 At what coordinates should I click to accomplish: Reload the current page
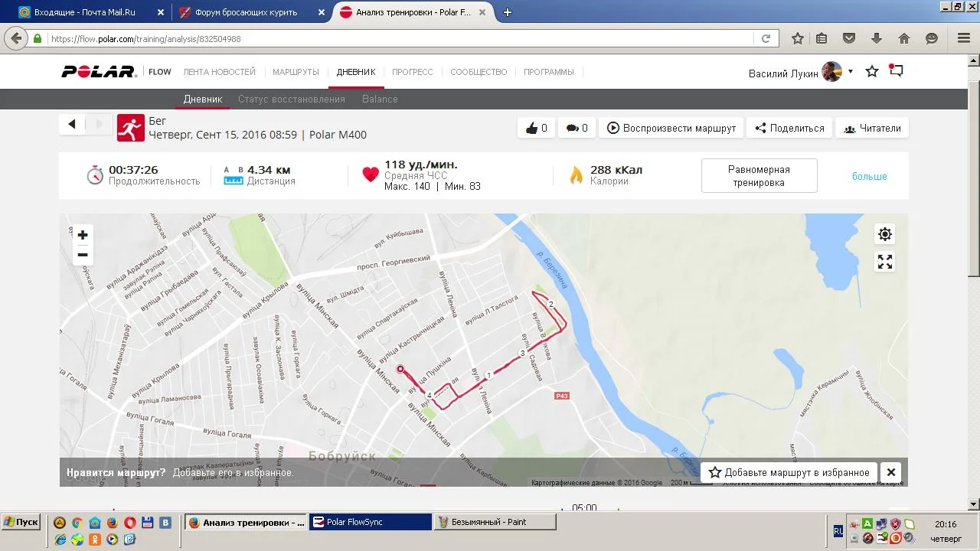click(766, 38)
